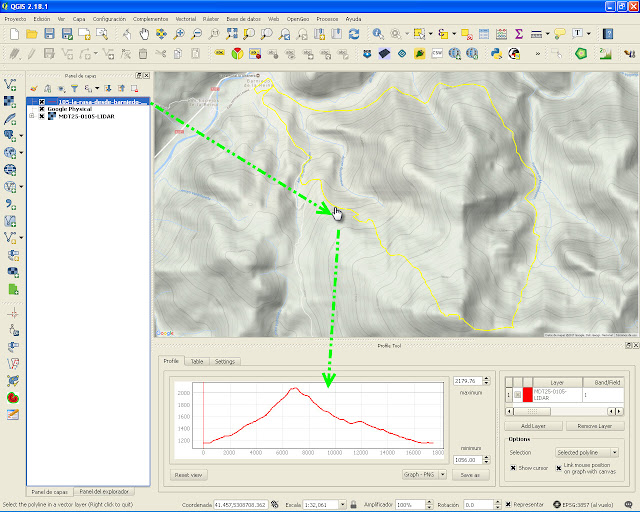Toggle visibility of the selected route layer
The height and width of the screenshot is (512, 640).
click(42, 102)
